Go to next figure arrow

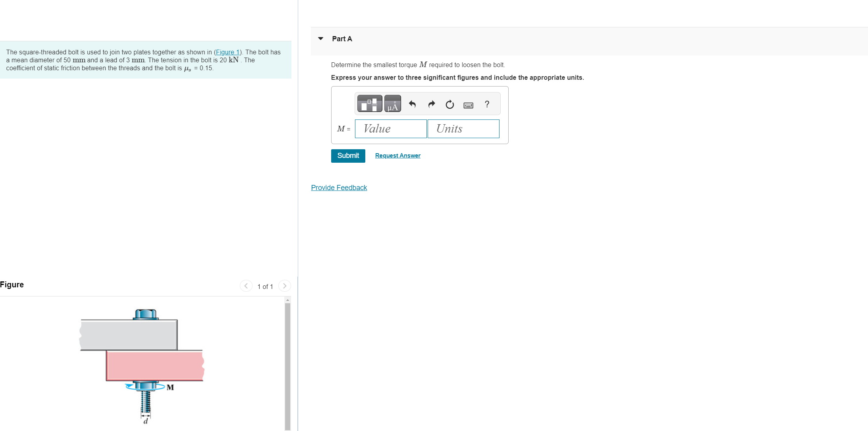click(284, 286)
